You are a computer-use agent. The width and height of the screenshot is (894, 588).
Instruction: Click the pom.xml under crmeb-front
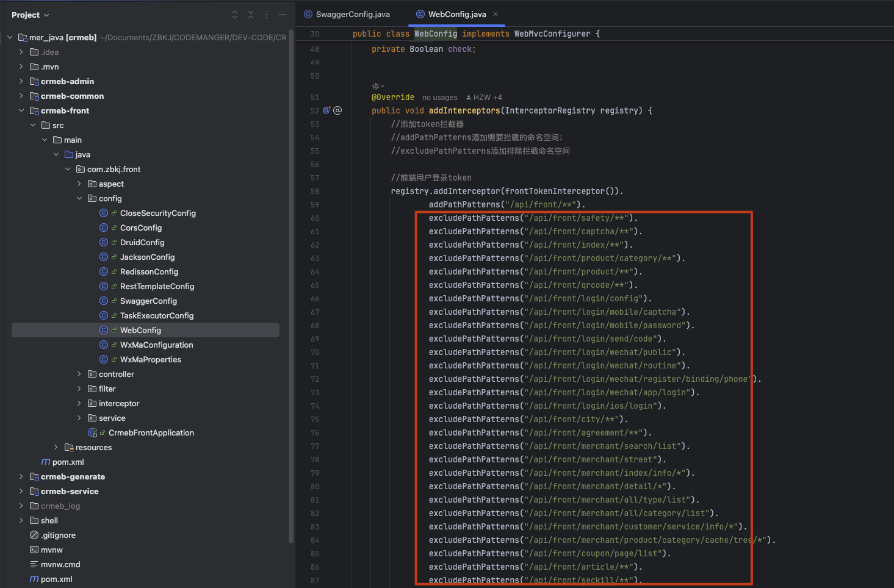(68, 462)
